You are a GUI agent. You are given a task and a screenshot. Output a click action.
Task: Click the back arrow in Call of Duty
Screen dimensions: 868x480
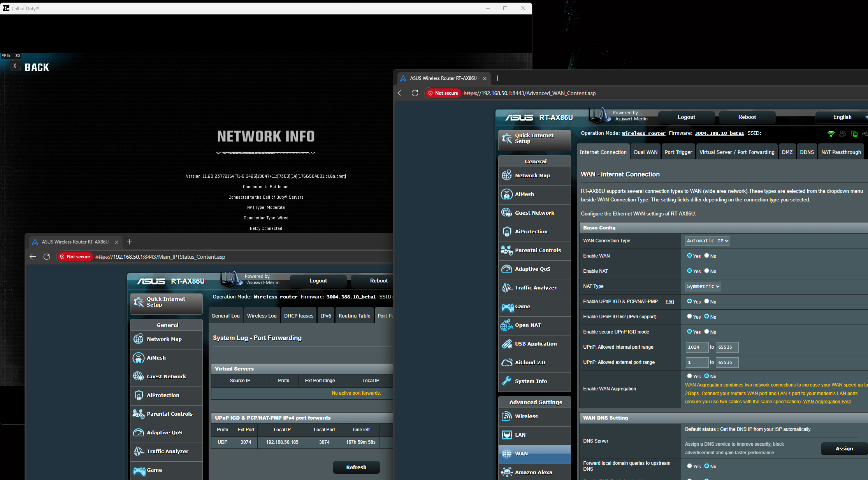[15, 66]
